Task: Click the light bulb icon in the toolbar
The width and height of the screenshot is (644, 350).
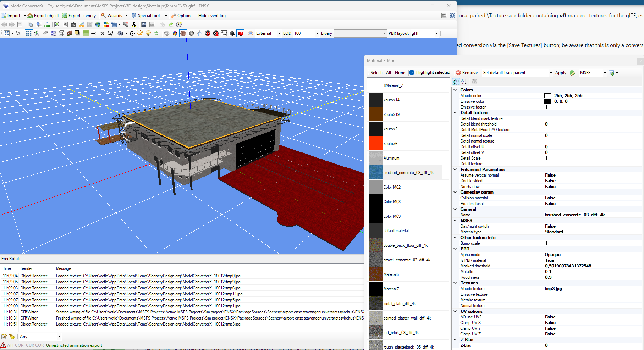Action: (x=148, y=33)
